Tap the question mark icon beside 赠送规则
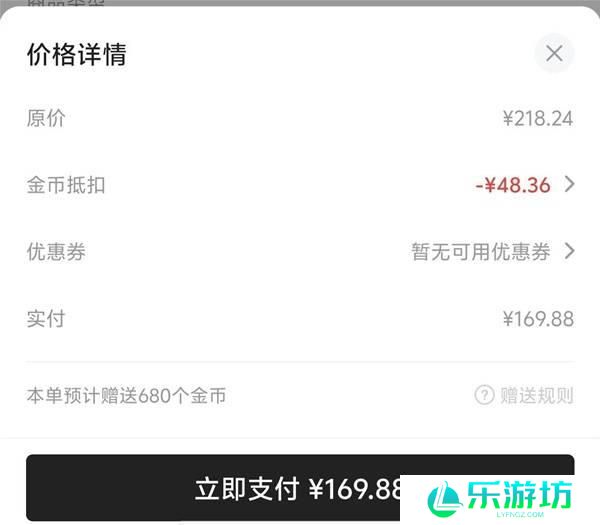600x525 pixels. (484, 395)
